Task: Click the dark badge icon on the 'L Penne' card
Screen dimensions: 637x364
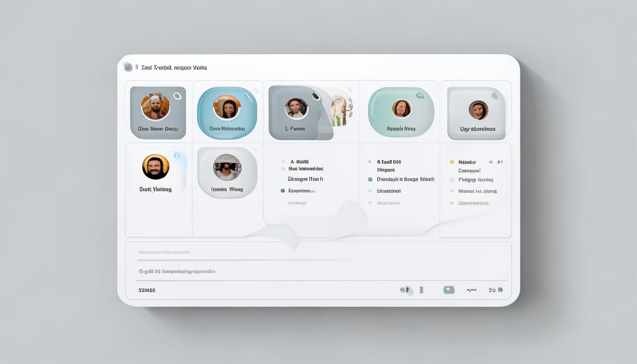Action: [315, 96]
